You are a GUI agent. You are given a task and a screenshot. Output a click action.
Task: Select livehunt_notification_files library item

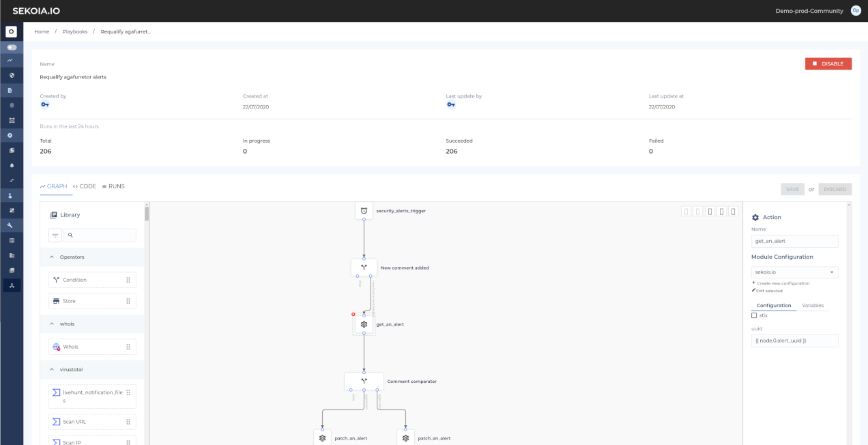pos(92,397)
